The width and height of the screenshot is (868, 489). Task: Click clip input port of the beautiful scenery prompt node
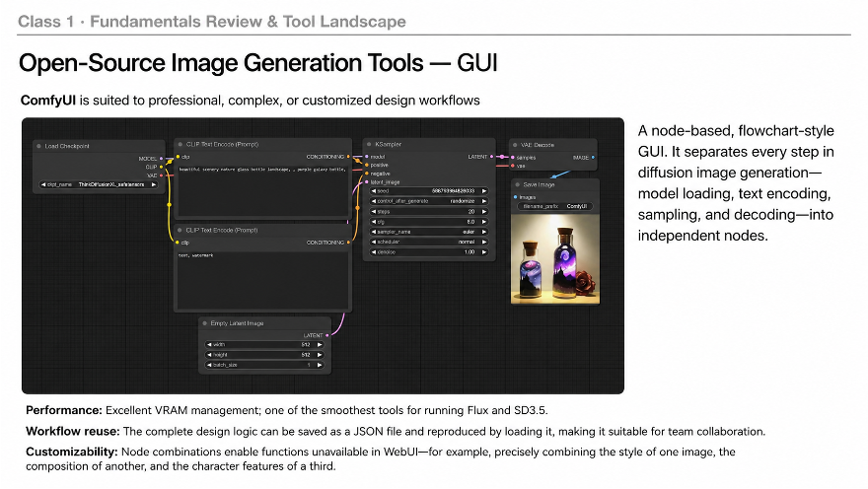coord(178,157)
